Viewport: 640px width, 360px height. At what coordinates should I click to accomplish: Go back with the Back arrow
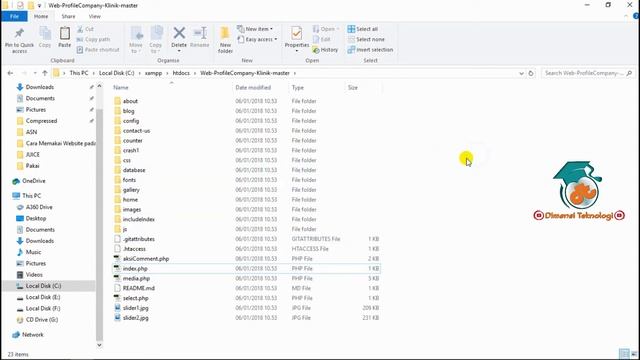click(10, 73)
